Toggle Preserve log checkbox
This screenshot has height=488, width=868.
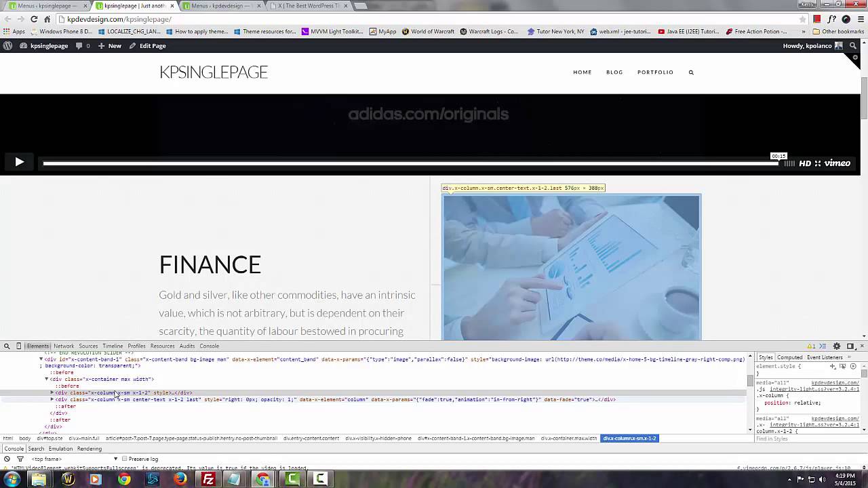pos(125,459)
